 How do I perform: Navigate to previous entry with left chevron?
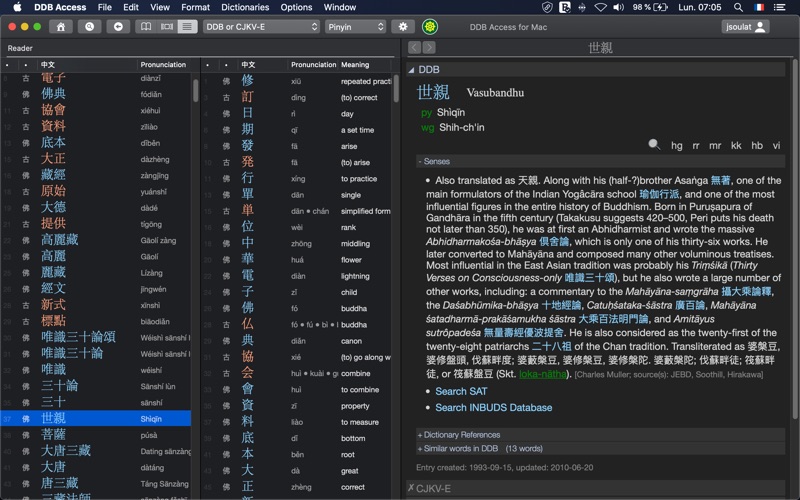pos(415,47)
